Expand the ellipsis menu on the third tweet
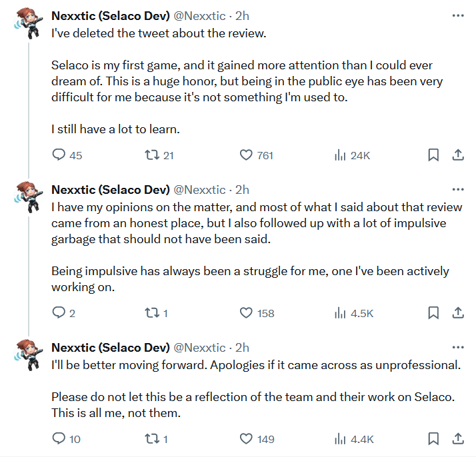 click(458, 347)
